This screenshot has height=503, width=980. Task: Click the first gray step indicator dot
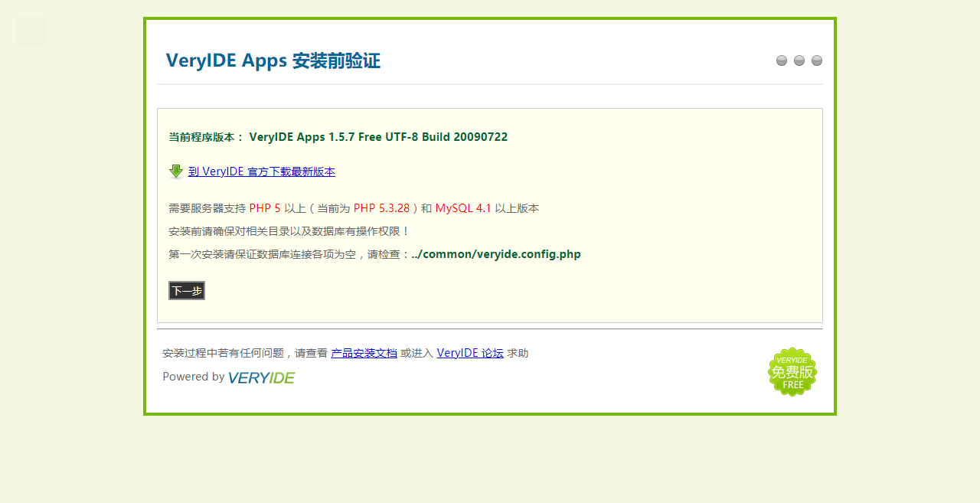(782, 60)
